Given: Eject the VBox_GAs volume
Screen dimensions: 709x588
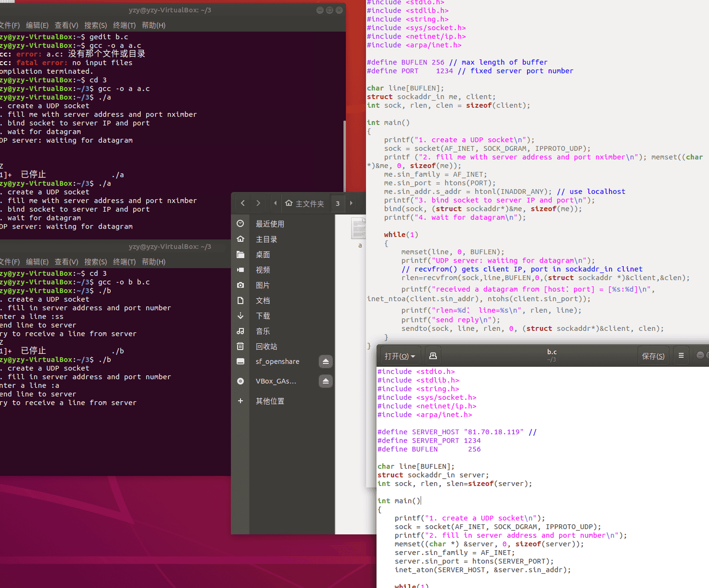Looking at the screenshot, I should point(326,381).
